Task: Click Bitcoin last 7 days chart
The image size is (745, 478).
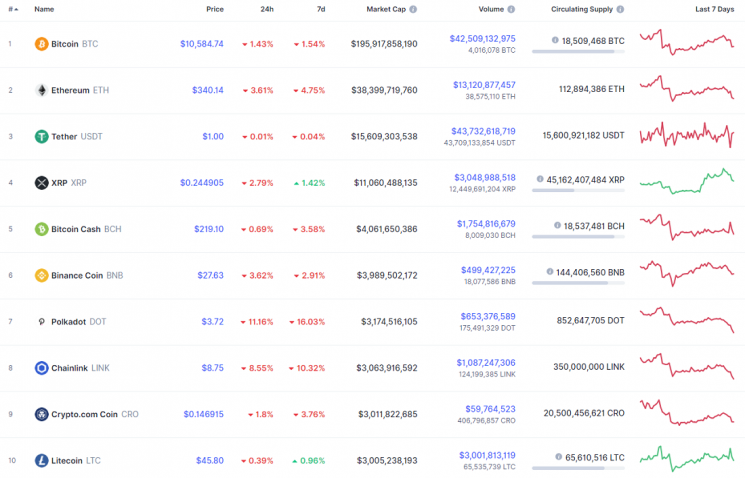Action: pyautogui.click(x=687, y=42)
